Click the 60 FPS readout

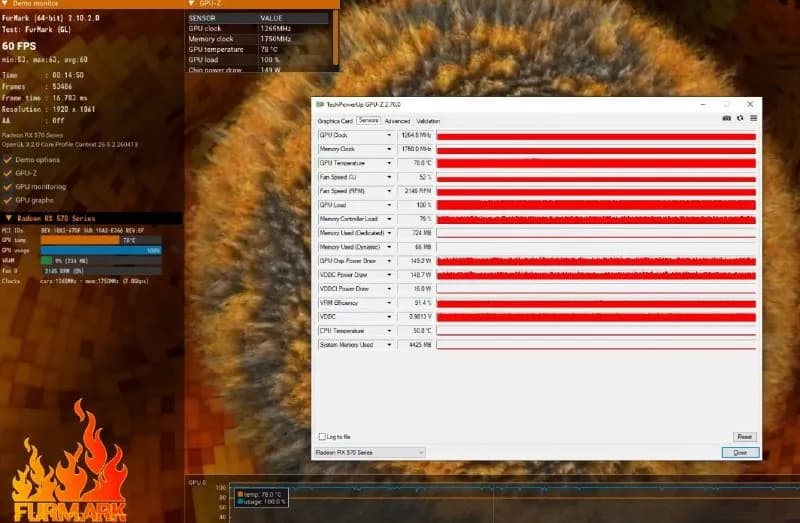19,46
